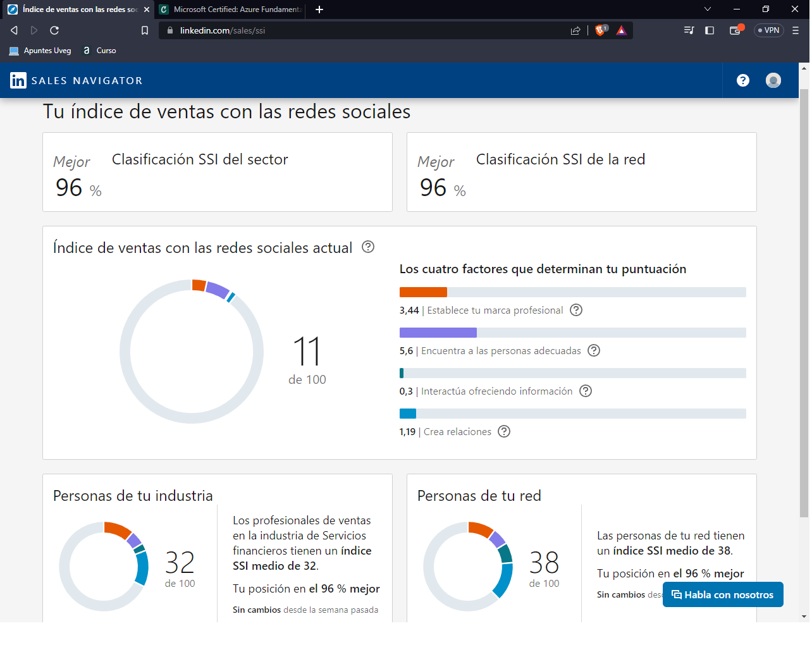
Task: Reload the page
Action: pyautogui.click(x=54, y=30)
